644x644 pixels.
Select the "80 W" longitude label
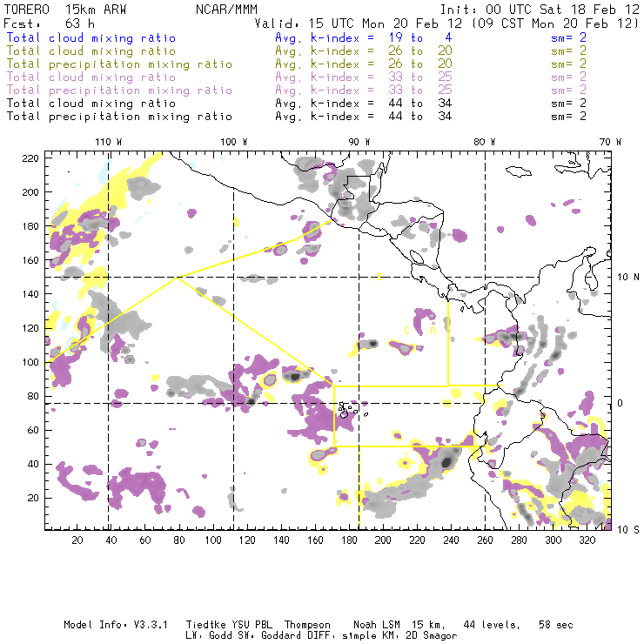pos(485,142)
